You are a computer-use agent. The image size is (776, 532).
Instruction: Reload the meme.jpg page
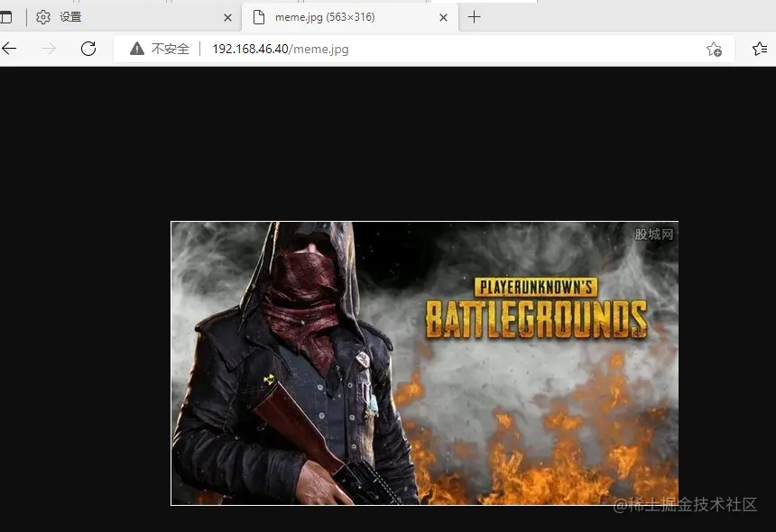click(88, 49)
